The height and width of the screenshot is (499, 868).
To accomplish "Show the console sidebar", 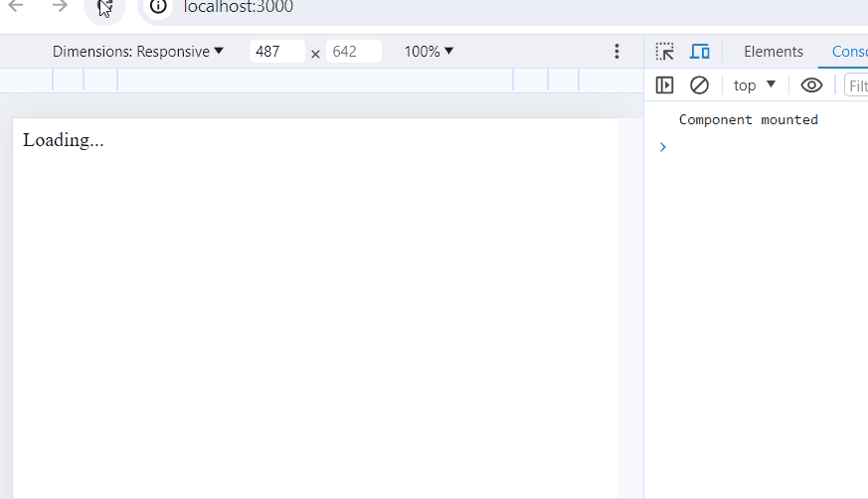I will click(664, 85).
